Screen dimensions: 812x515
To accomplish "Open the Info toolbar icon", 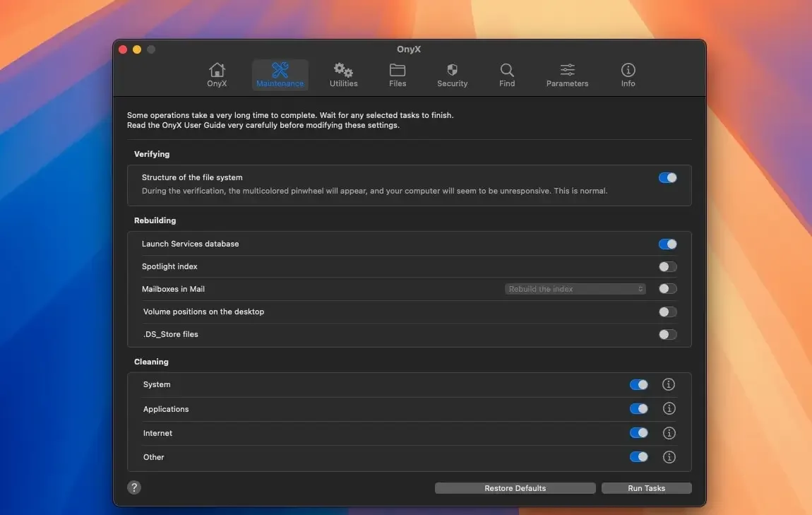I will coord(628,70).
